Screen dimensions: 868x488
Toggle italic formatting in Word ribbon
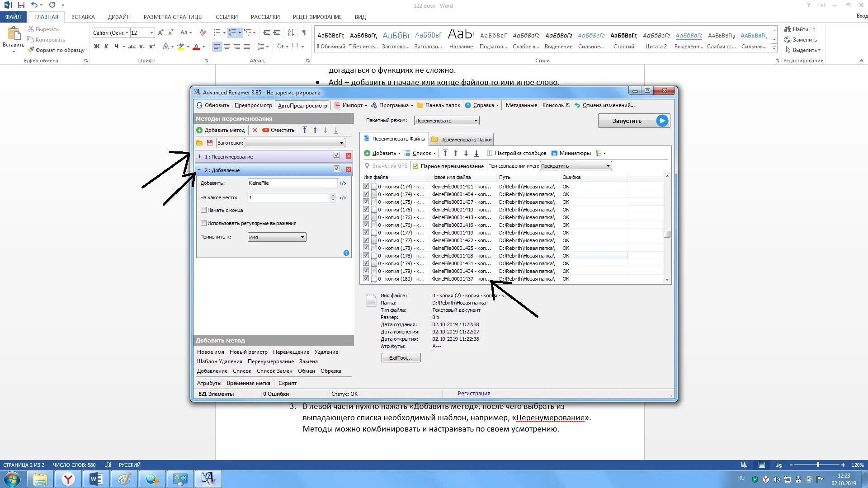click(106, 47)
